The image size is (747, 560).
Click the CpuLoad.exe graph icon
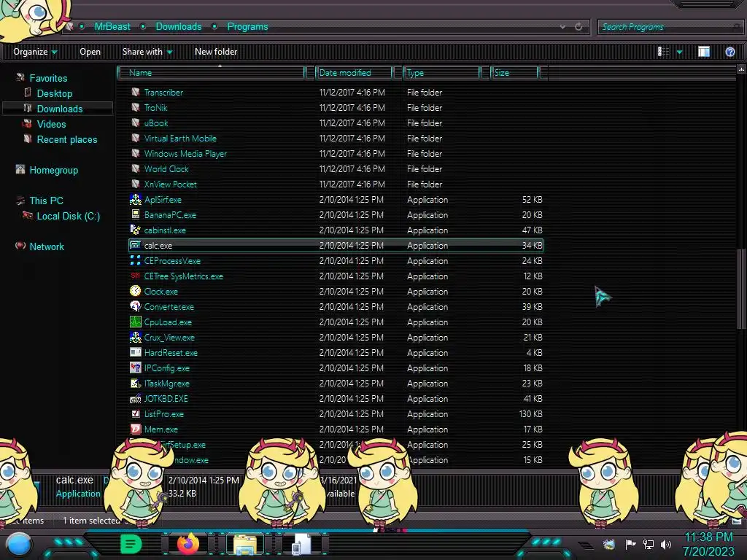[135, 322]
